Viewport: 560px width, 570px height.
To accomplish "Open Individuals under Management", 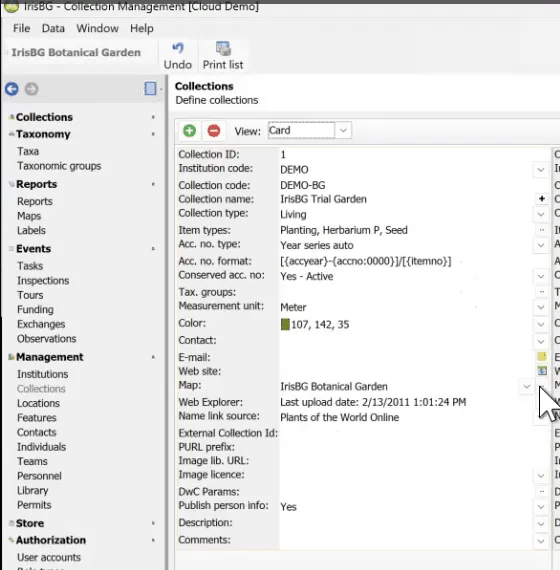I will point(41,447).
